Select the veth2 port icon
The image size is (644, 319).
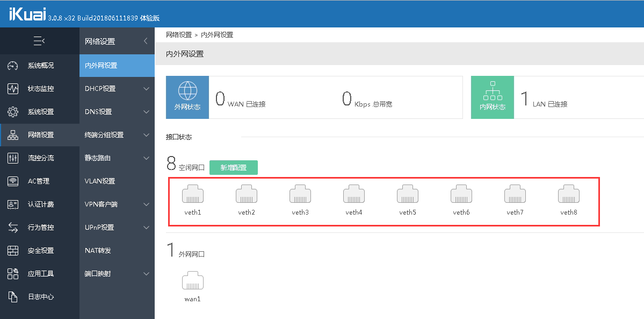[x=247, y=194]
